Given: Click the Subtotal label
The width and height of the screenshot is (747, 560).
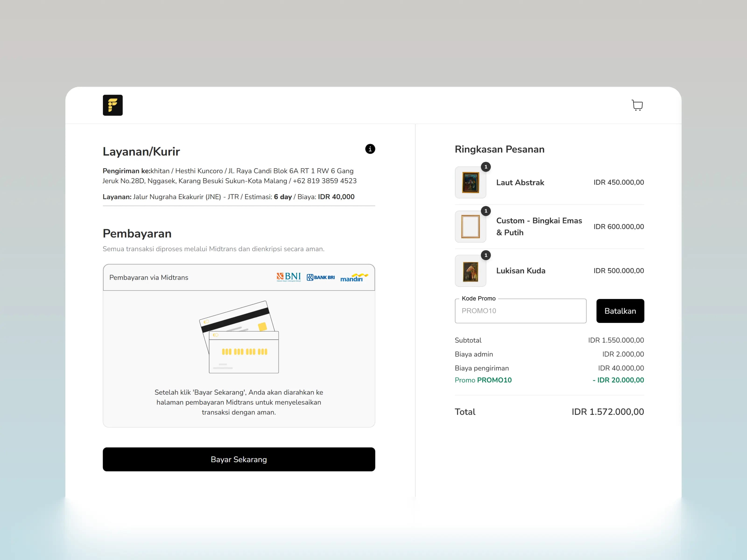Looking at the screenshot, I should (468, 340).
